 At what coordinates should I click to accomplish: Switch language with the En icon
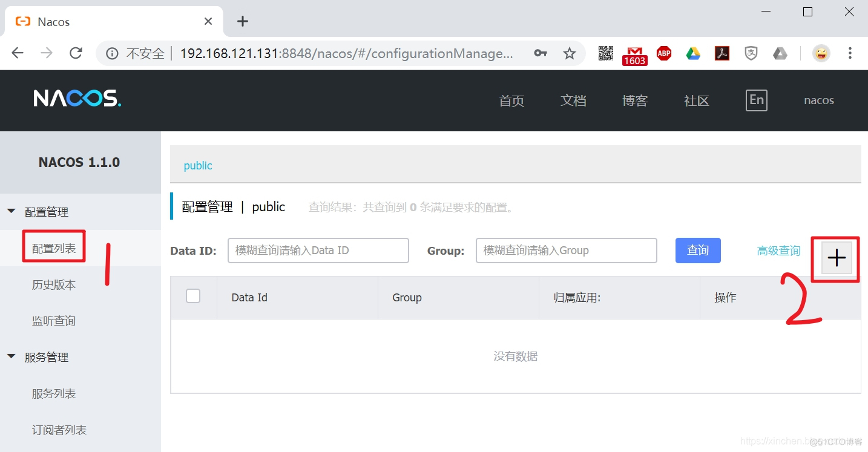click(x=757, y=100)
